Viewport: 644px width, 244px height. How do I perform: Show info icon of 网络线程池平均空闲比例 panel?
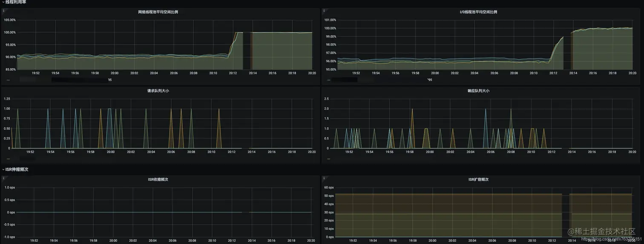3,10
